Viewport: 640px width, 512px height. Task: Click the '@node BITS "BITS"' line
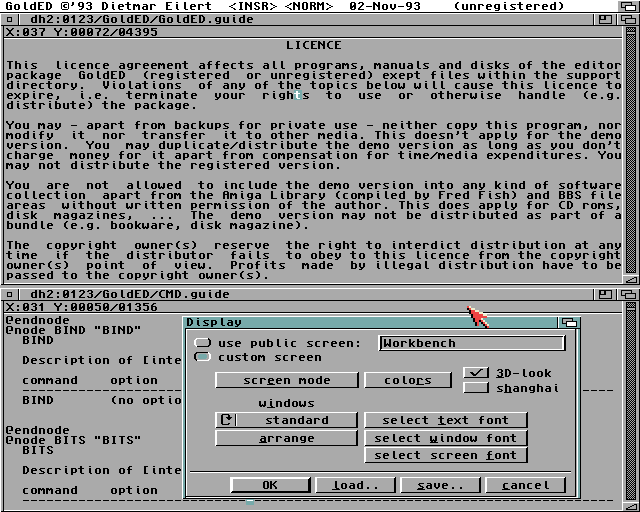[73, 440]
